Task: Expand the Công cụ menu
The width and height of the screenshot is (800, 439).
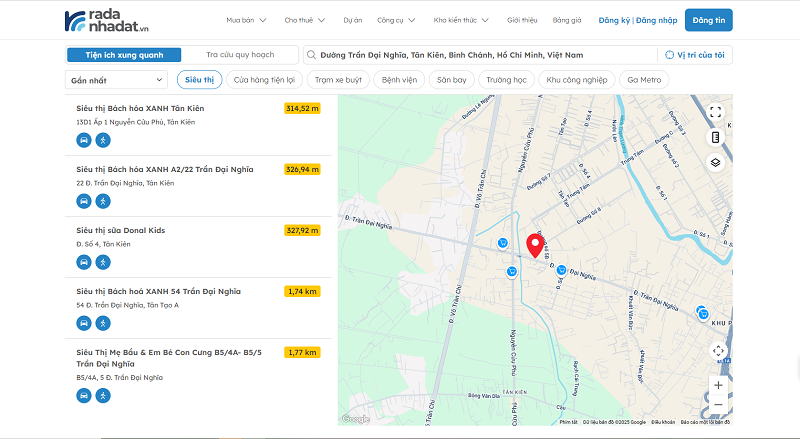Action: point(396,20)
